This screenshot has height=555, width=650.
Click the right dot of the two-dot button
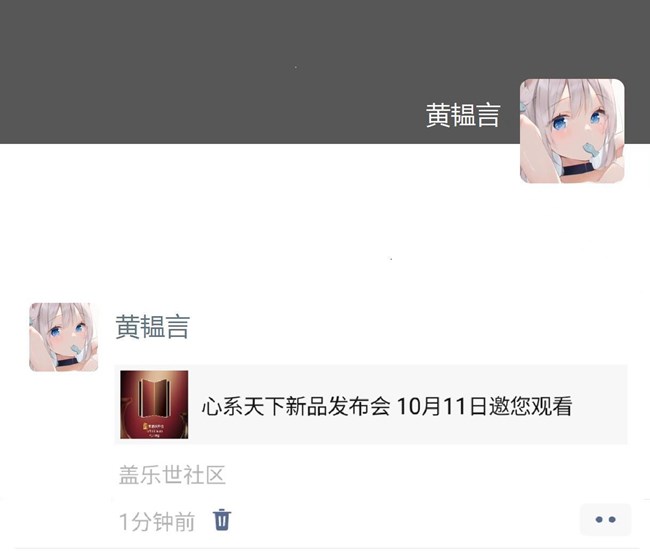tap(612, 519)
